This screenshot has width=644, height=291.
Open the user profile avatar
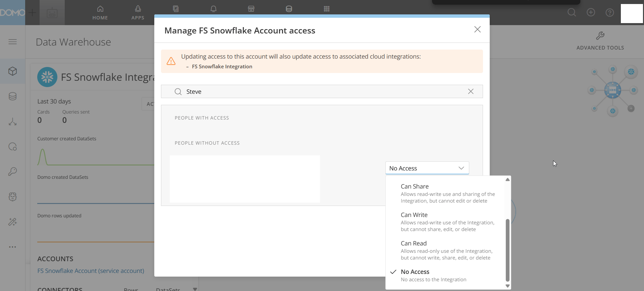coord(632,13)
